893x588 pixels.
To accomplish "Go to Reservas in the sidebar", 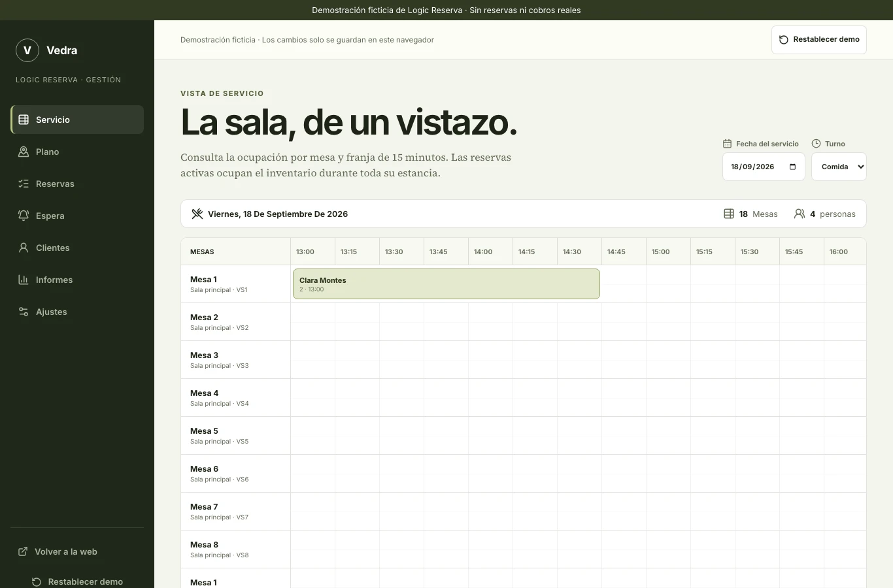I will pyautogui.click(x=77, y=184).
